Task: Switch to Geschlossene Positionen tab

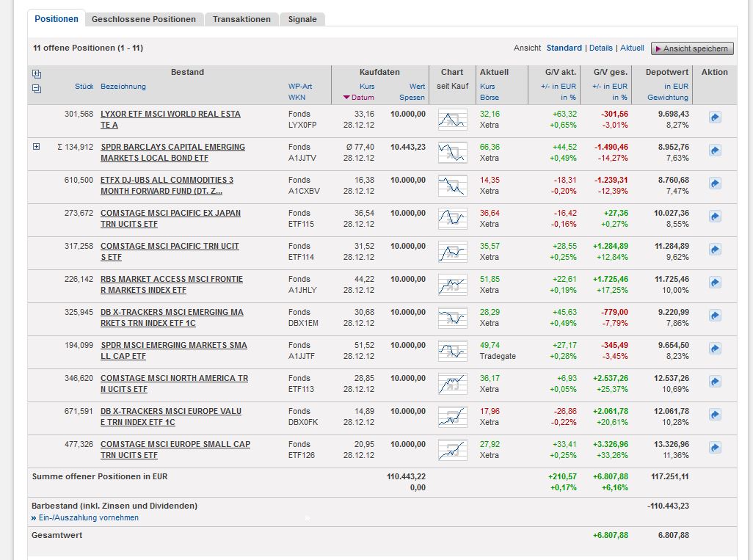Action: coord(145,19)
